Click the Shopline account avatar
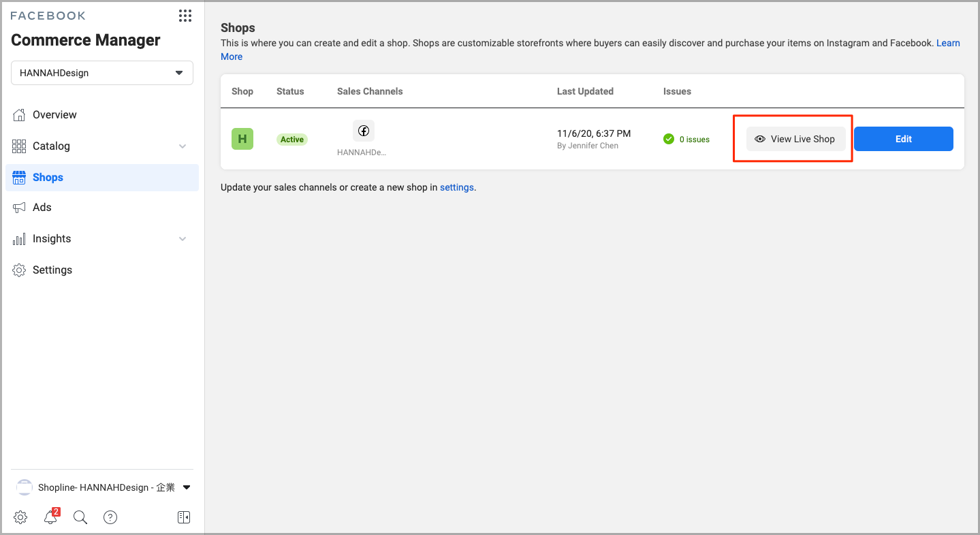 25,487
